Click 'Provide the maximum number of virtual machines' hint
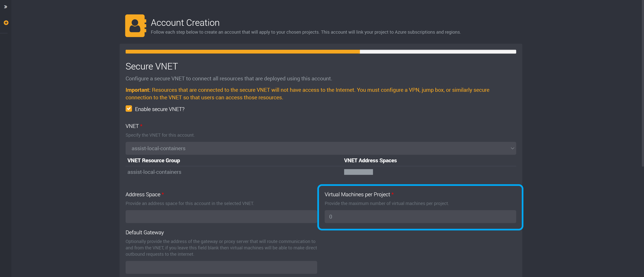The width and height of the screenshot is (644, 277). click(387, 203)
